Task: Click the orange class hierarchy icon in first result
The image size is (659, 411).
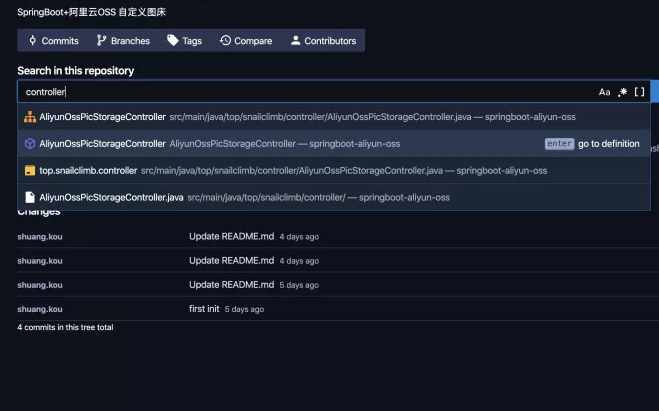Action: 30,117
